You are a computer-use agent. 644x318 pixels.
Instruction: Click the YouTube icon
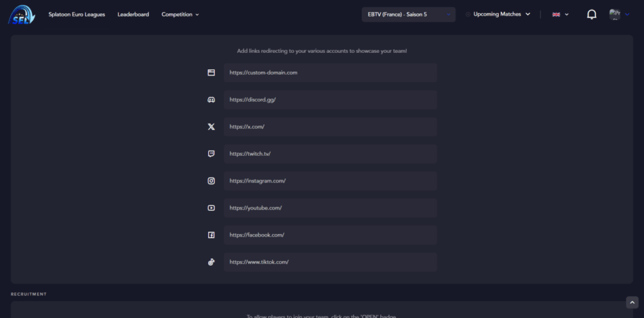(x=211, y=208)
